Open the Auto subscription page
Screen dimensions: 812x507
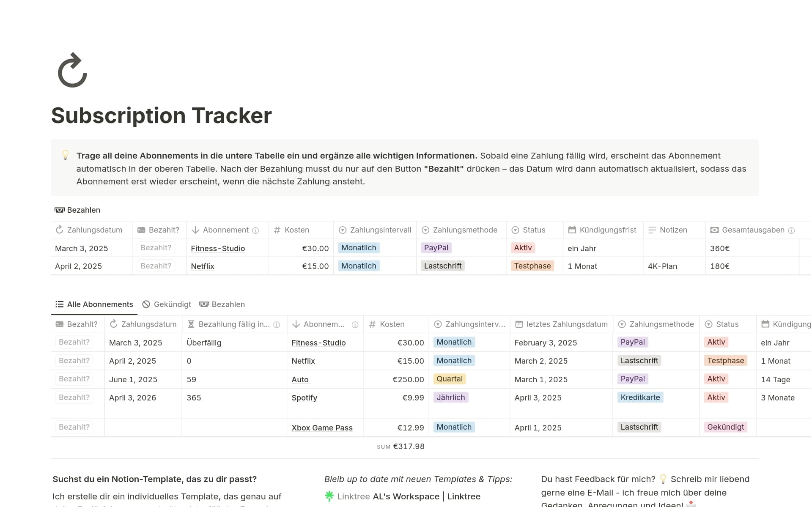(300, 380)
